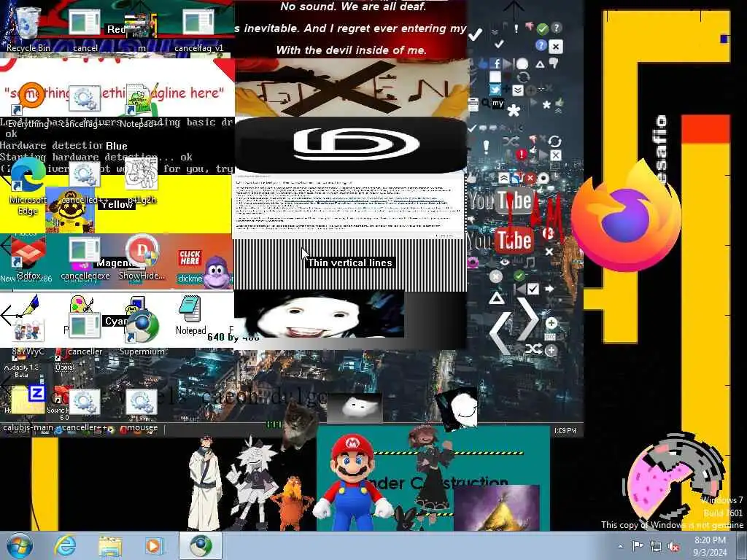Click the Mario character image
747x560 pixels.
pyautogui.click(x=352, y=482)
